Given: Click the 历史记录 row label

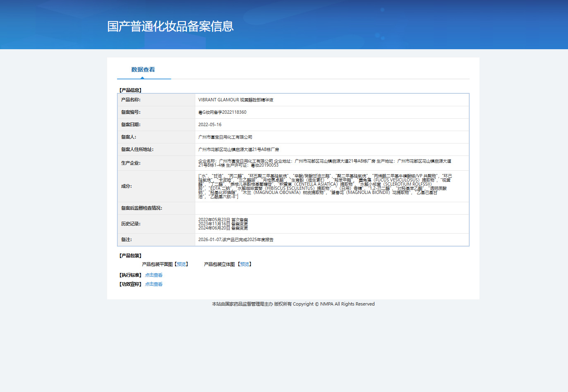Looking at the screenshot, I should click(131, 224).
